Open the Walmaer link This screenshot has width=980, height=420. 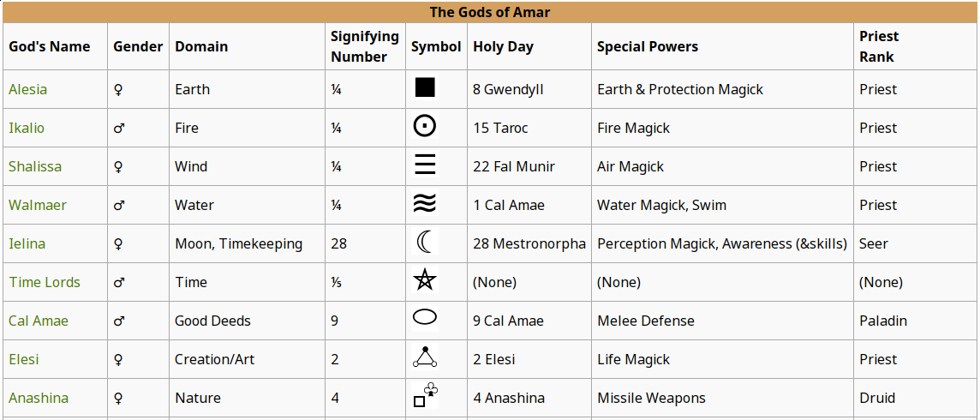(38, 205)
